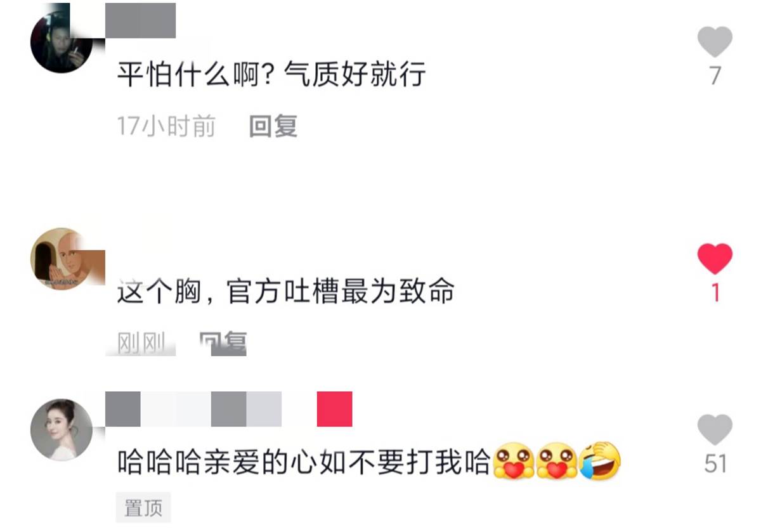Click the 17小时前 timestamp
The height and width of the screenshot is (532, 761).
pyautogui.click(x=166, y=126)
